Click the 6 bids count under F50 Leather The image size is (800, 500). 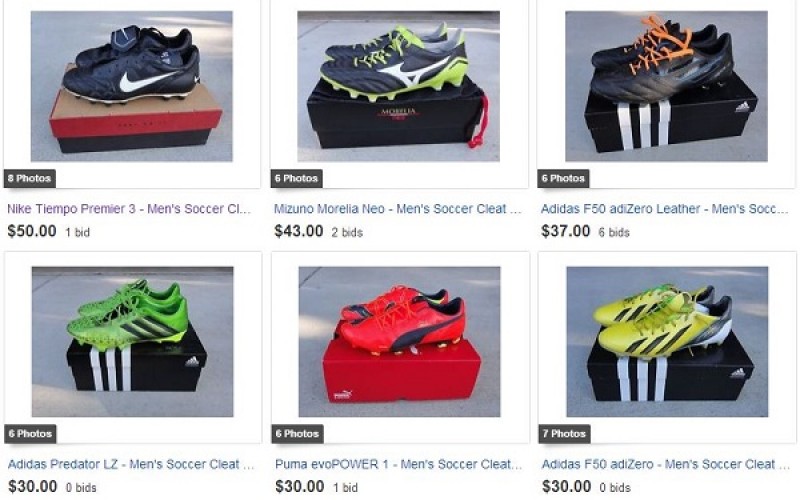coord(614,233)
